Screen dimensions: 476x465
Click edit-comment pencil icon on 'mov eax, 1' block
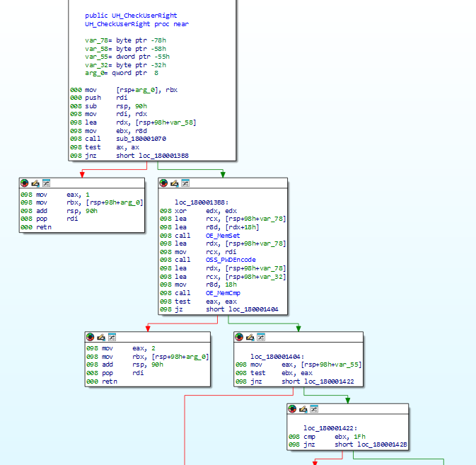[35, 183]
